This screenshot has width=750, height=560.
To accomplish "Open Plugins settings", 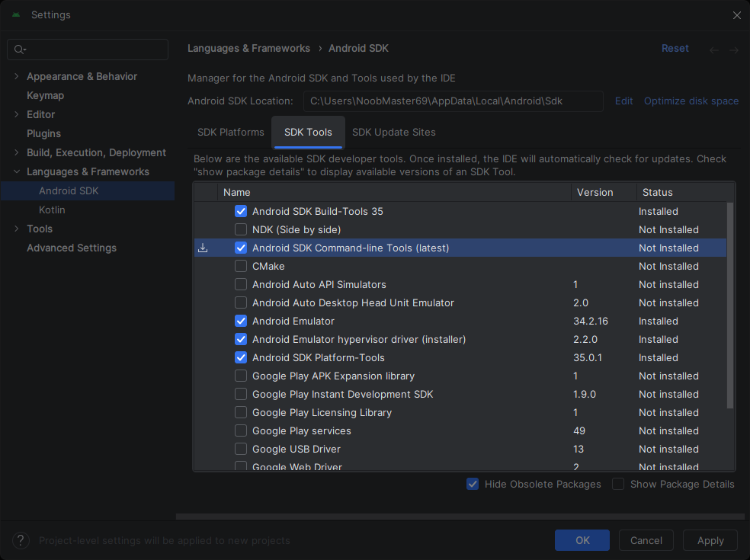I will pos(43,133).
